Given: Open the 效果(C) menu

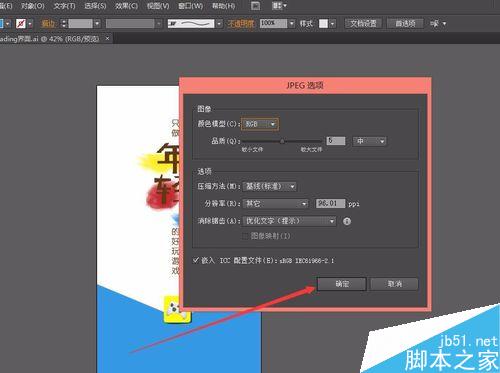Looking at the screenshot, I should click(x=126, y=6).
